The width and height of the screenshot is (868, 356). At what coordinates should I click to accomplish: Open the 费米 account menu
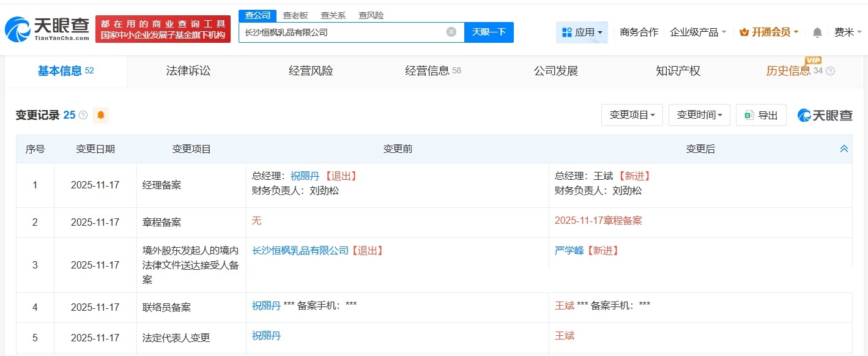(x=849, y=32)
